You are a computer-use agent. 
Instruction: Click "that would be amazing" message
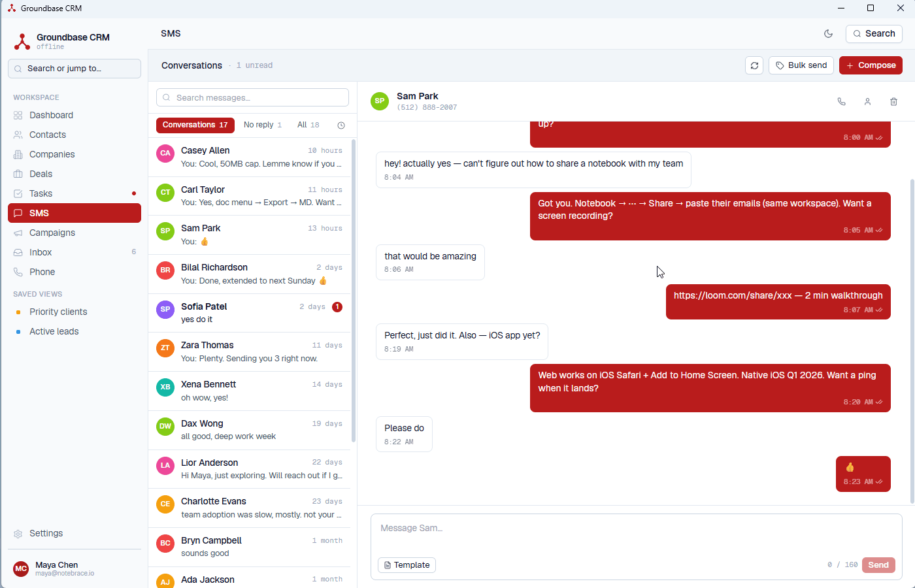pyautogui.click(x=430, y=262)
